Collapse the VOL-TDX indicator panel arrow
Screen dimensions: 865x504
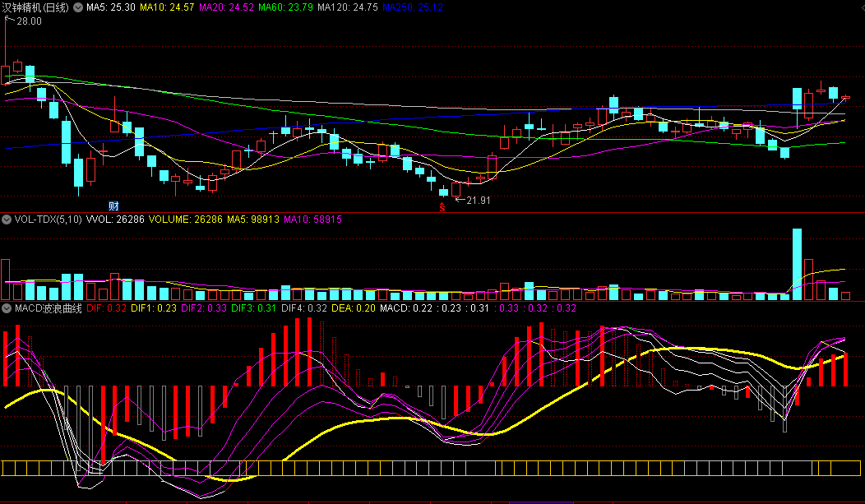tap(7, 220)
